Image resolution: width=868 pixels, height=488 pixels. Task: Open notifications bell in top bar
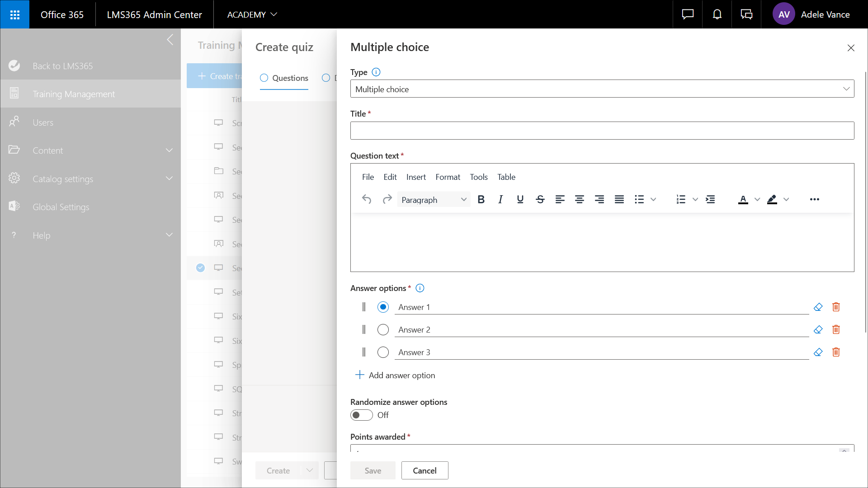click(717, 14)
